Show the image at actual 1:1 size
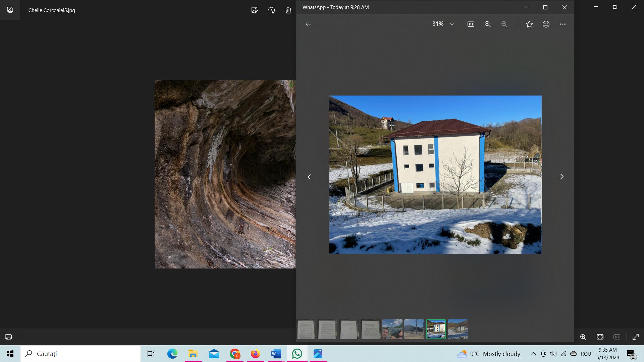The height and width of the screenshot is (362, 644). click(x=471, y=24)
